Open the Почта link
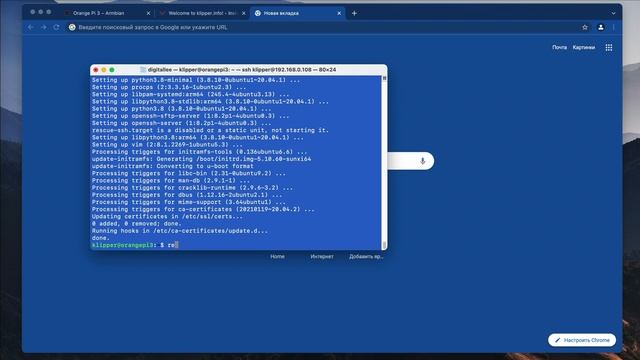640x360 pixels. (559, 47)
